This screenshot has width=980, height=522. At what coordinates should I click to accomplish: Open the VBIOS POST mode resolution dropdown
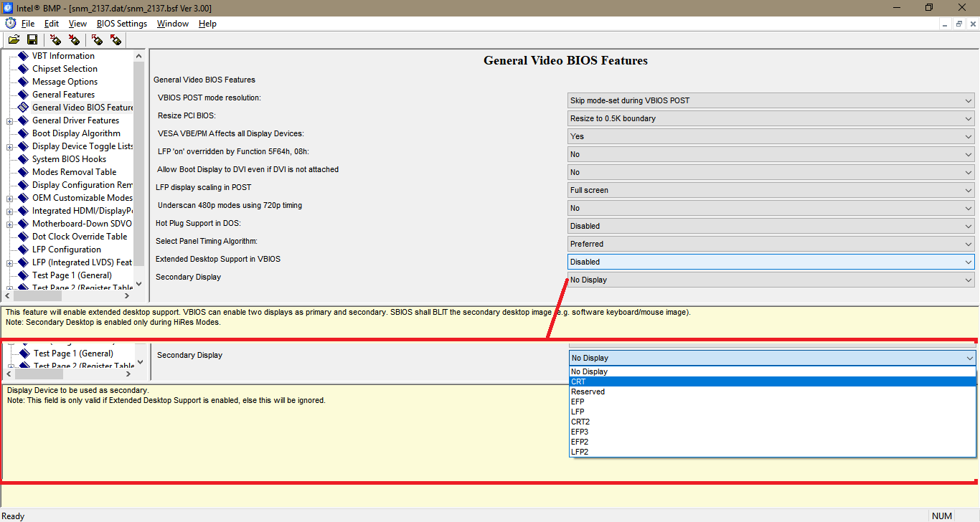tap(771, 100)
